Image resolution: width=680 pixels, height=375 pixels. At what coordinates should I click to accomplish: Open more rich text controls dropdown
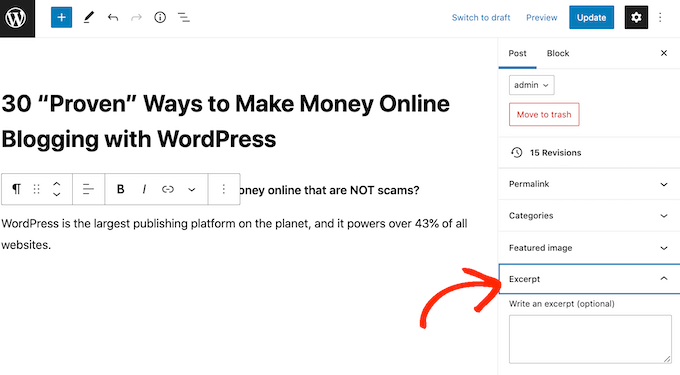click(192, 189)
